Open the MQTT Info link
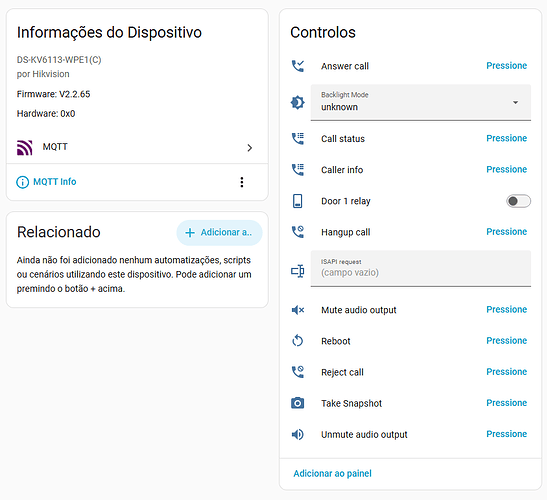 pyautogui.click(x=55, y=182)
